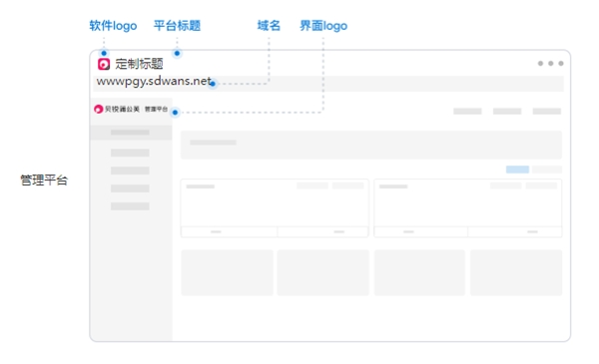Click the blue marker dot above software logo
Image resolution: width=599 pixels, height=364 pixels.
coord(104,53)
